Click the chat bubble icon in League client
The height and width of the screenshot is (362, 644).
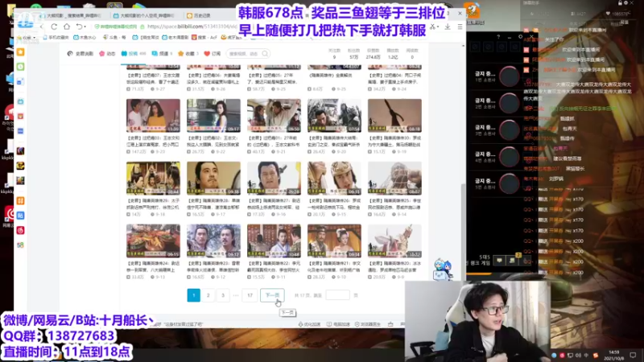tap(499, 260)
